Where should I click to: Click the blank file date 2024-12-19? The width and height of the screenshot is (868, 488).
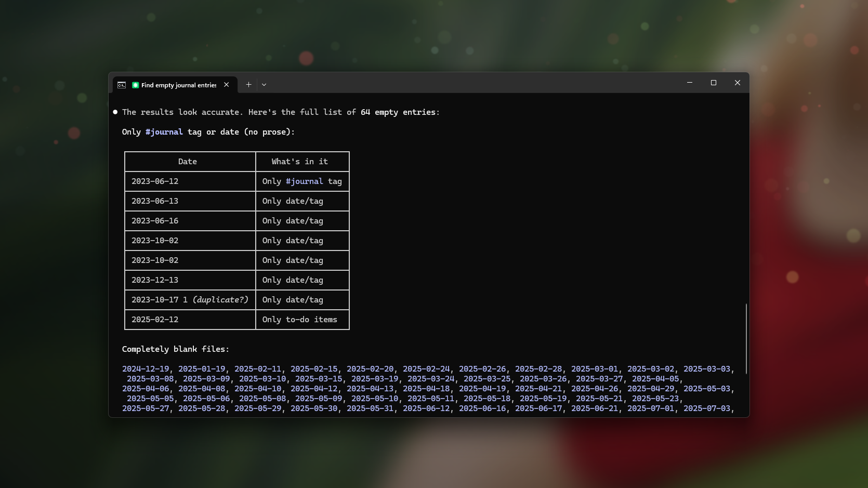point(146,369)
